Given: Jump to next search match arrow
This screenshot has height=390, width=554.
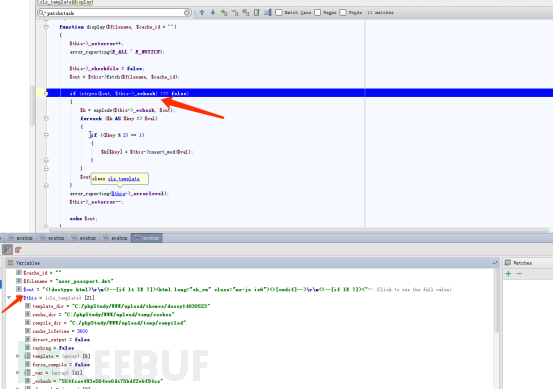Looking at the screenshot, I should pyautogui.click(x=213, y=13).
